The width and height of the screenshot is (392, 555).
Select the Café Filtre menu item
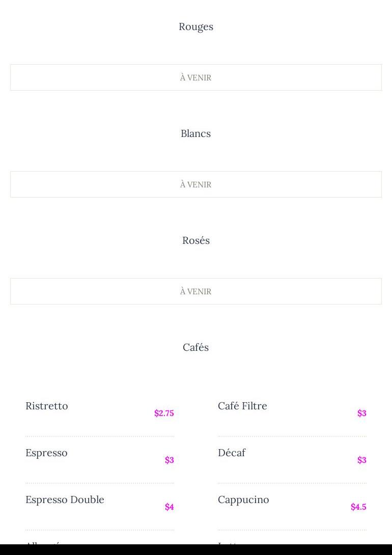[x=242, y=406]
